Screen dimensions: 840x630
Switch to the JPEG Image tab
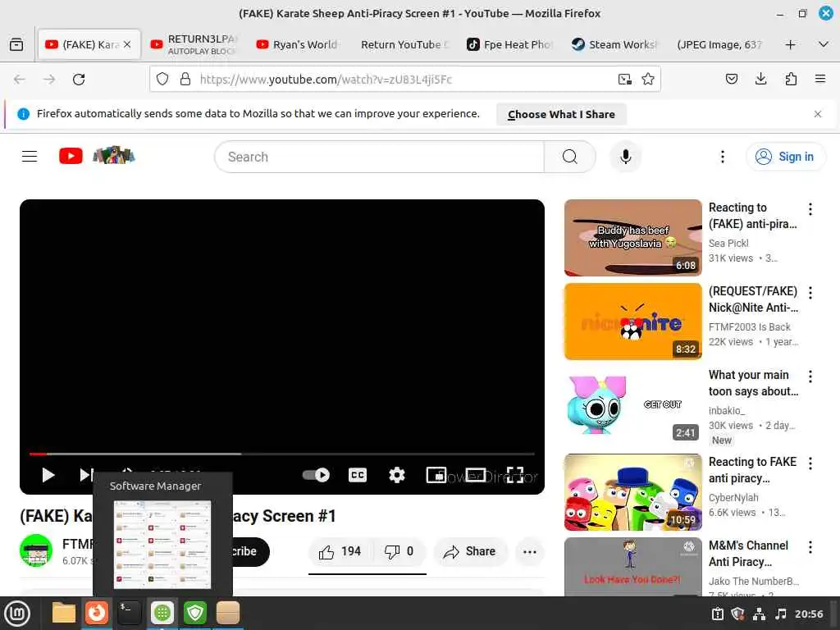(x=719, y=44)
